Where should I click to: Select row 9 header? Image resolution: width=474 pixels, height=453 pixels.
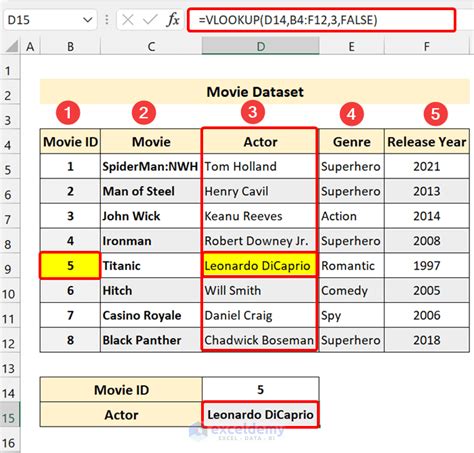coord(9,269)
